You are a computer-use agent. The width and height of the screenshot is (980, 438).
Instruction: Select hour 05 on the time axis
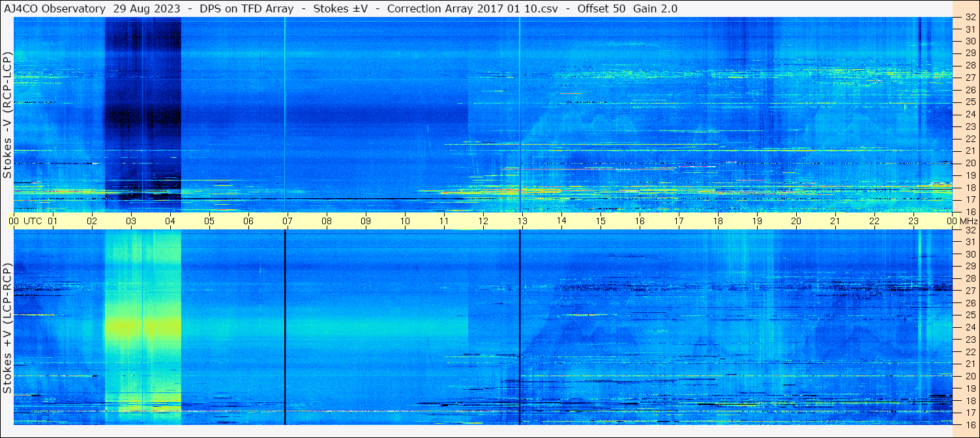[209, 221]
